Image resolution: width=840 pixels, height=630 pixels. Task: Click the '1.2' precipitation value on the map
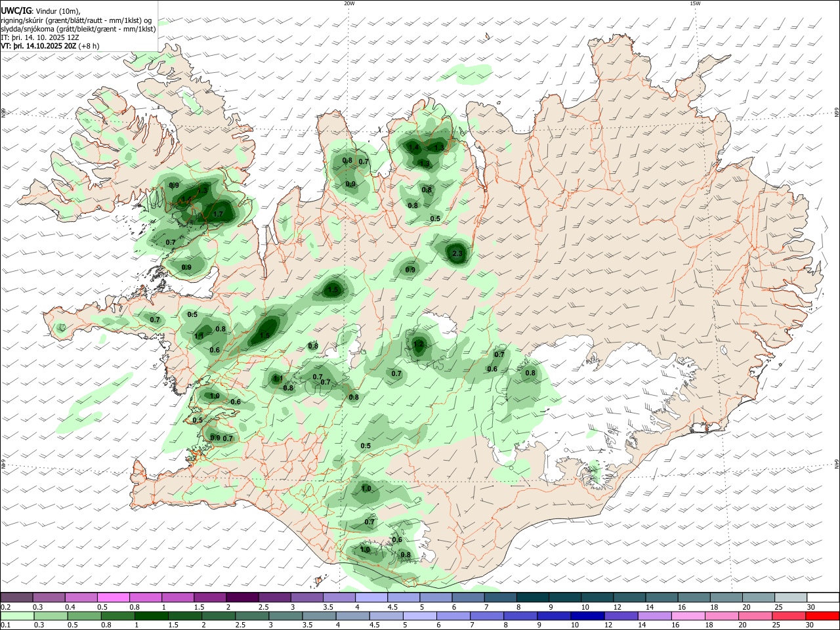(x=419, y=345)
